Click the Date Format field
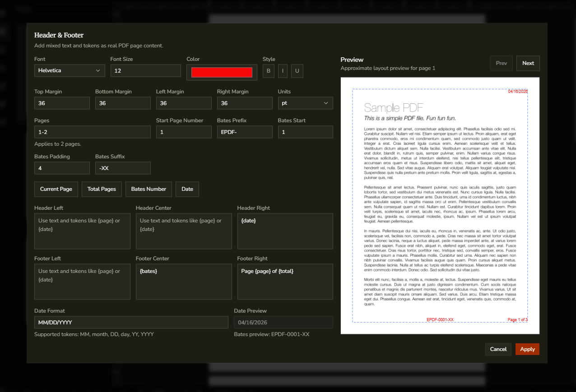The width and height of the screenshot is (576, 392). click(x=131, y=322)
